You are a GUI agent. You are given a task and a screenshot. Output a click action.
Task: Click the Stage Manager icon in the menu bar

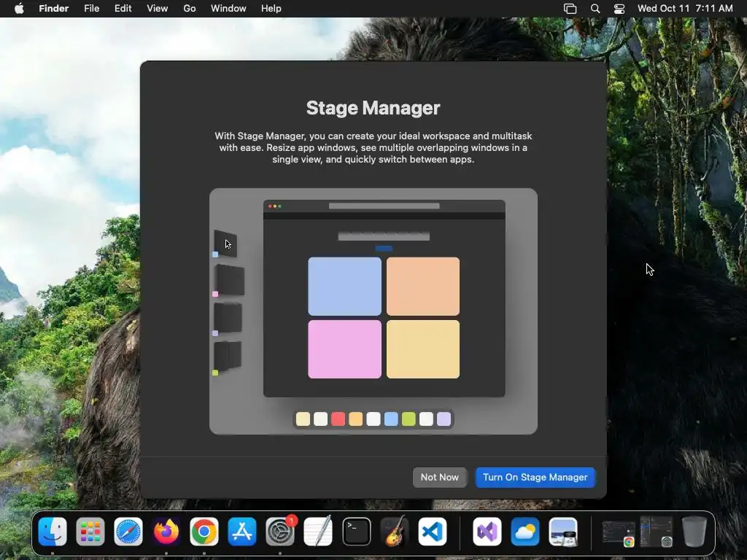(x=570, y=9)
